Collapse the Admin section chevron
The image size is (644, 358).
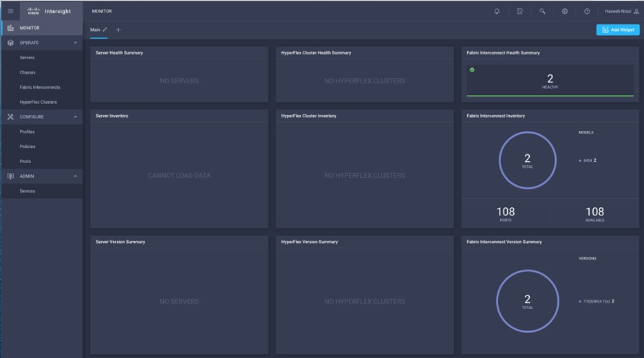point(75,176)
